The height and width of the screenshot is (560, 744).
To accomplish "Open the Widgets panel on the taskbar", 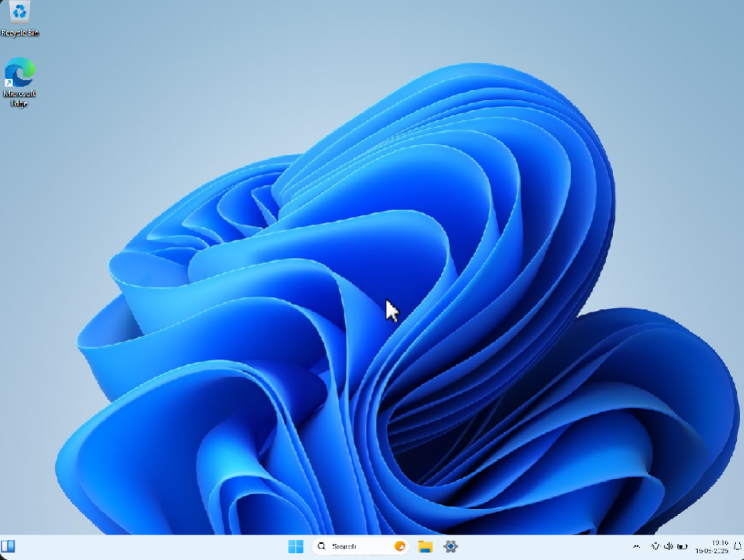I will 8,547.
